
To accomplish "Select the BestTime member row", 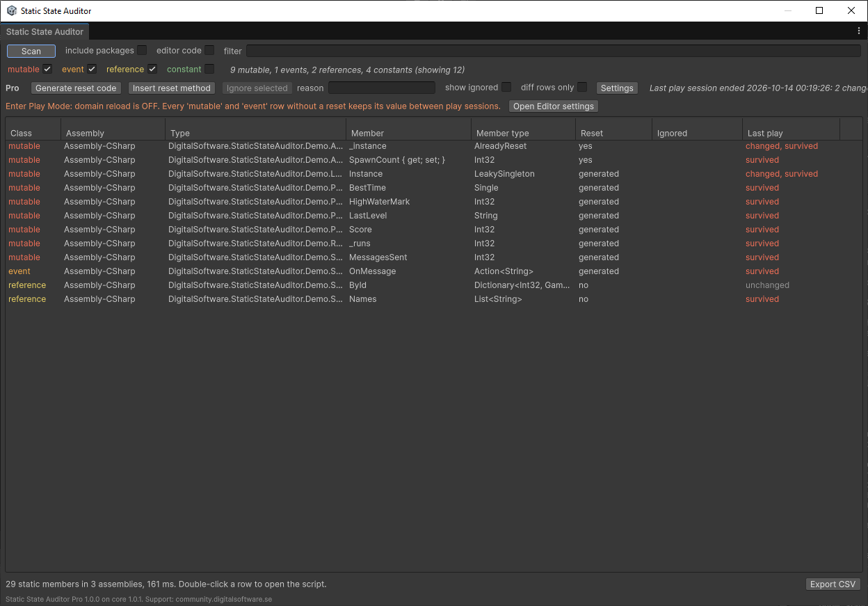I will click(x=434, y=188).
